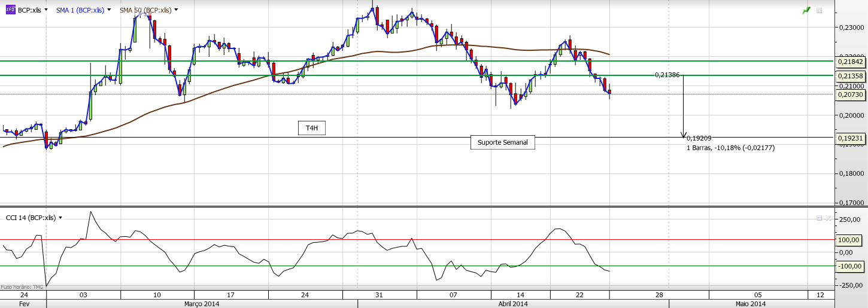Image resolution: width=868 pixels, height=308 pixels.
Task: Close the CCI indicator panel
Action: point(828,218)
